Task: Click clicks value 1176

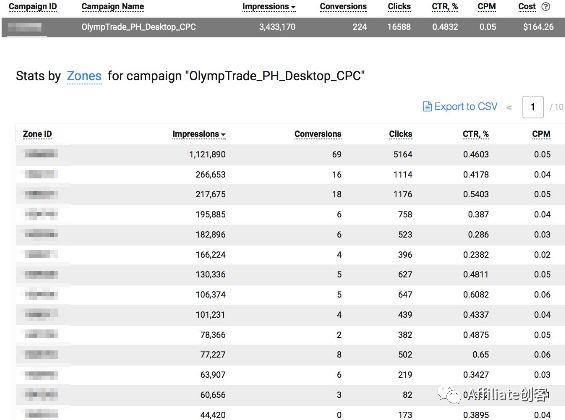Action: (403, 195)
